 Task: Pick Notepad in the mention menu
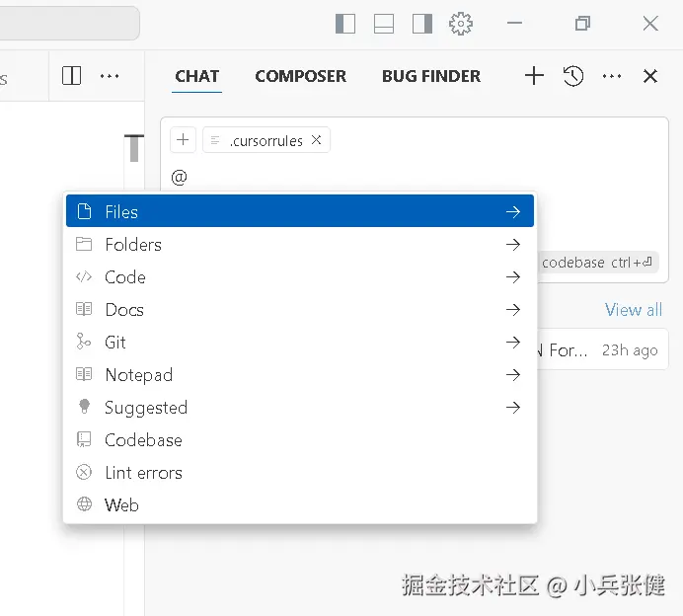[300, 375]
